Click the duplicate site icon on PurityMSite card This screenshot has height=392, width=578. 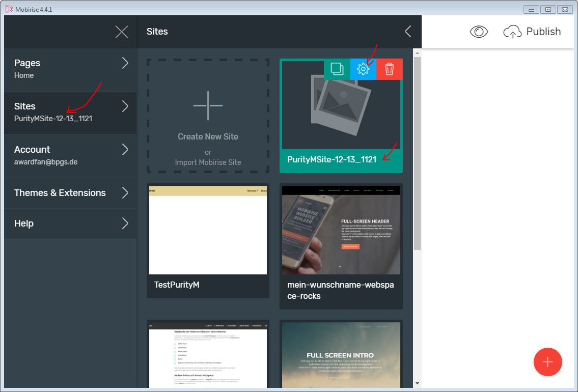(337, 69)
